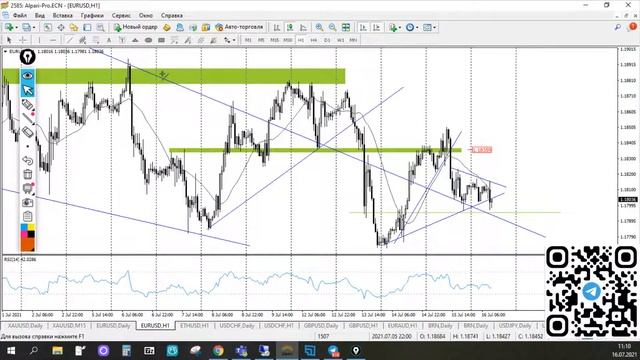Undo last annotation with curved arrow
Viewport: 640px width, 360px height.
pos(28,160)
